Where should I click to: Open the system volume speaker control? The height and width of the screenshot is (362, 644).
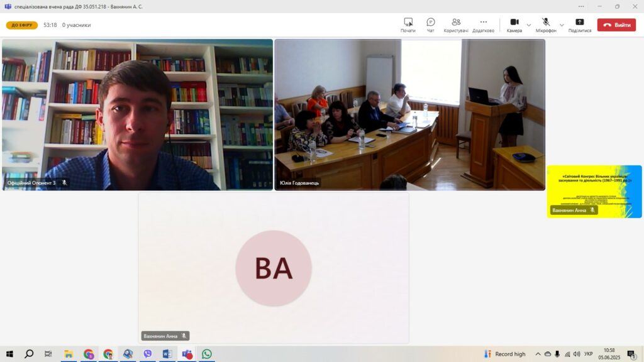point(577,354)
